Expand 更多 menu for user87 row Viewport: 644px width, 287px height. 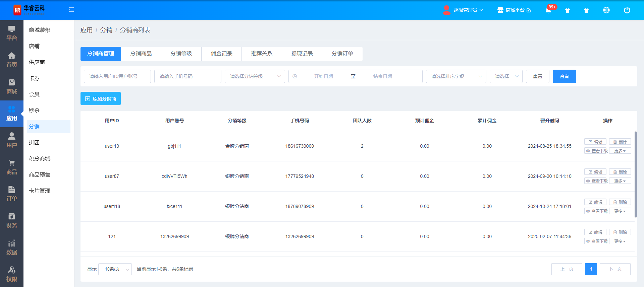click(620, 181)
